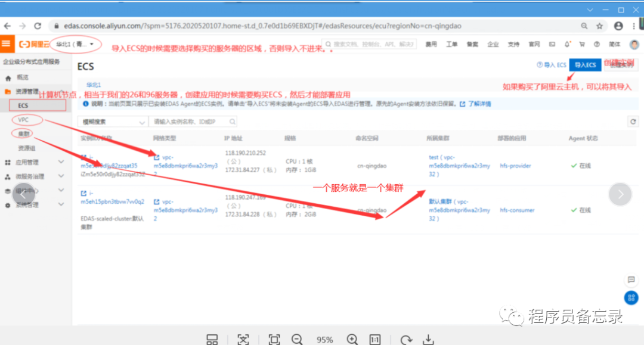Viewport: 644px width, 345px height.
Task: Zoom in with the plus magnifier
Action: coord(352,339)
